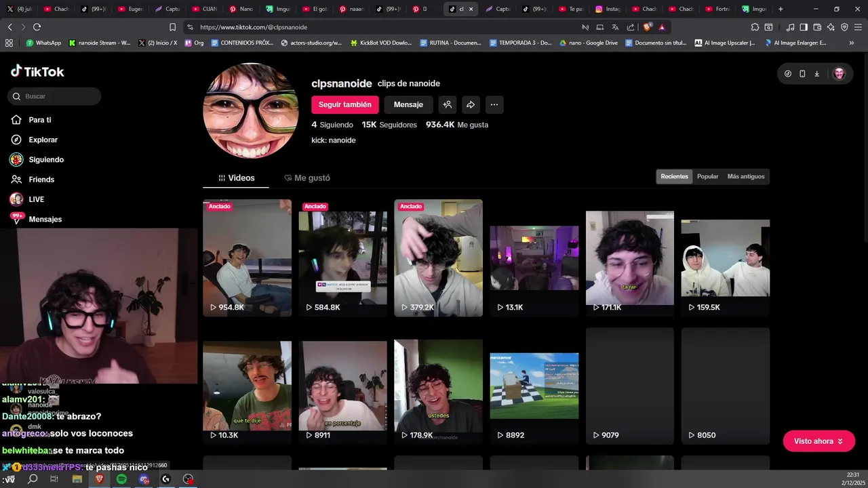This screenshot has height=488, width=868.
Task: Click the Brave Rewards triangle icon
Action: pos(662,27)
